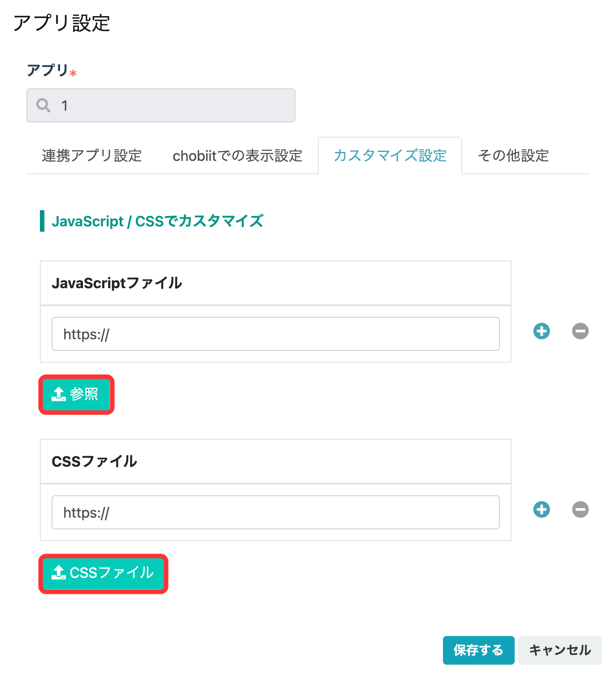Click the キャンセル button
This screenshot has height=675, width=616.
[560, 650]
